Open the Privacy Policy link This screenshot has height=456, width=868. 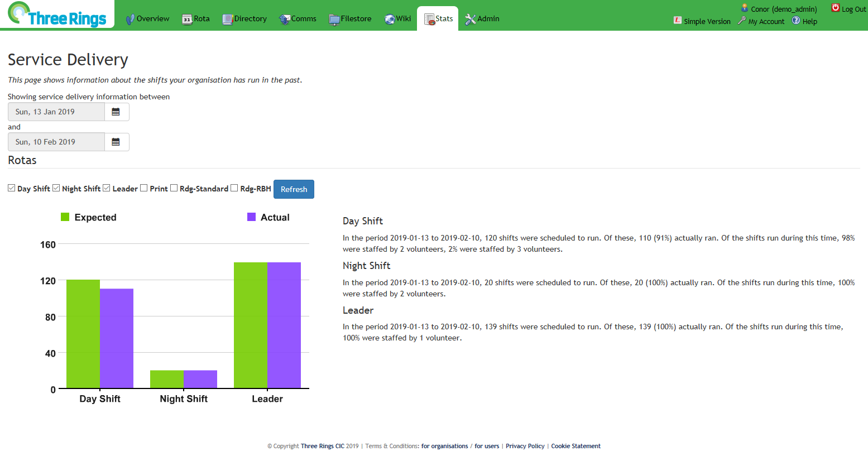[525, 446]
